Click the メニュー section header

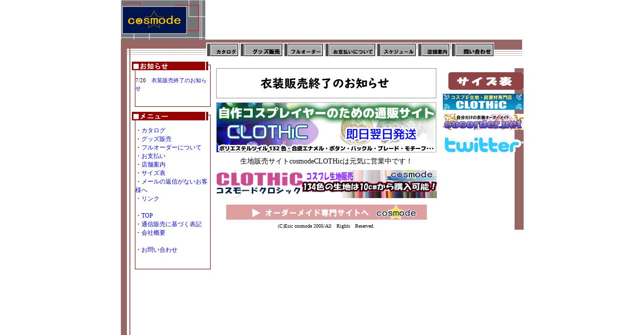point(171,116)
